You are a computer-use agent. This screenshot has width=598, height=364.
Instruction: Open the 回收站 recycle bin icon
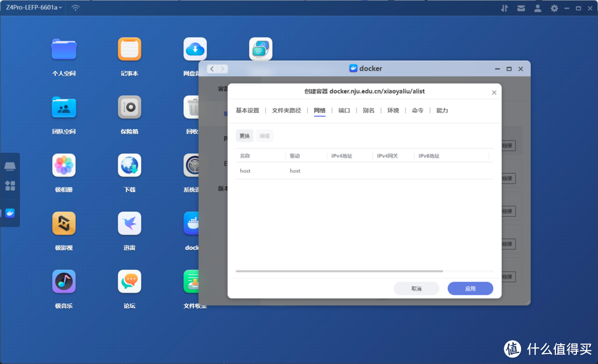[x=191, y=107]
